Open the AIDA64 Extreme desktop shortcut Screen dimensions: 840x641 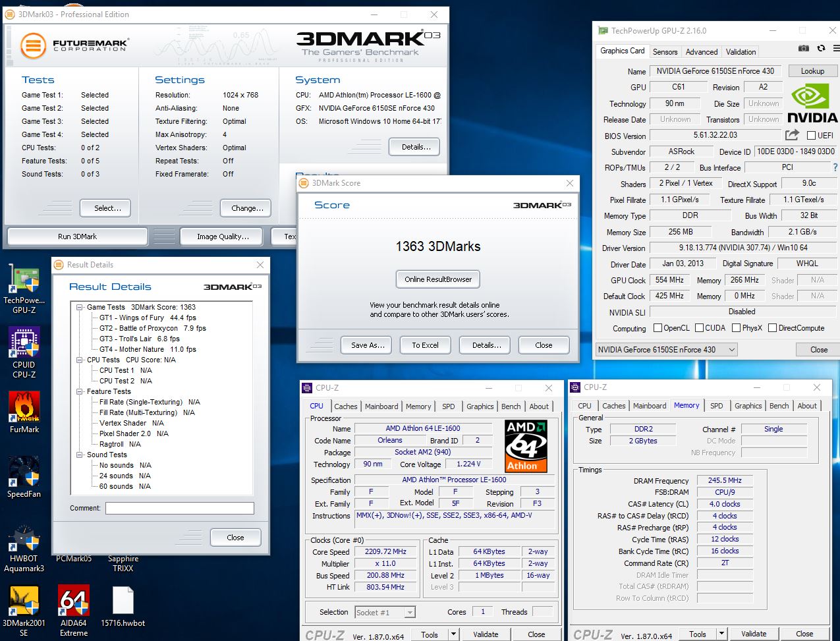tap(74, 611)
